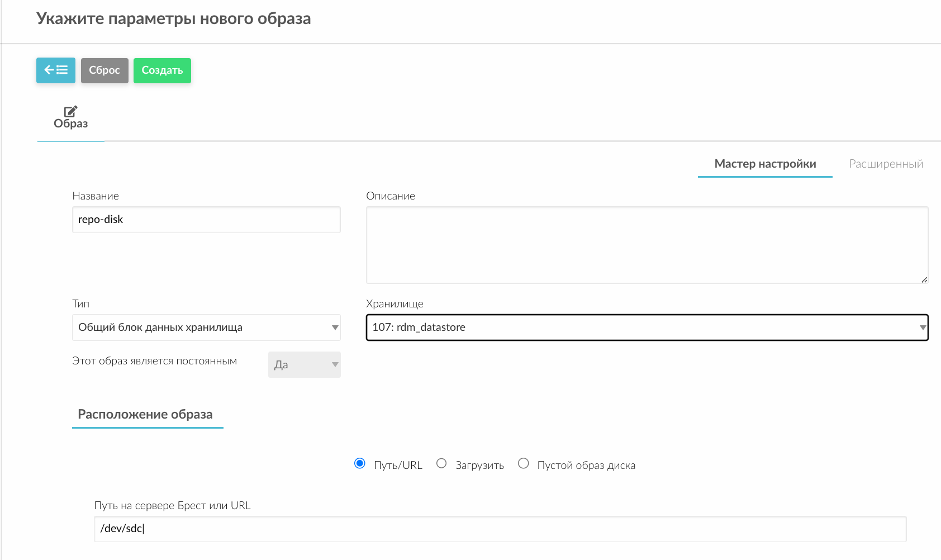
Task: Choose the Загрузить radio option
Action: (441, 463)
